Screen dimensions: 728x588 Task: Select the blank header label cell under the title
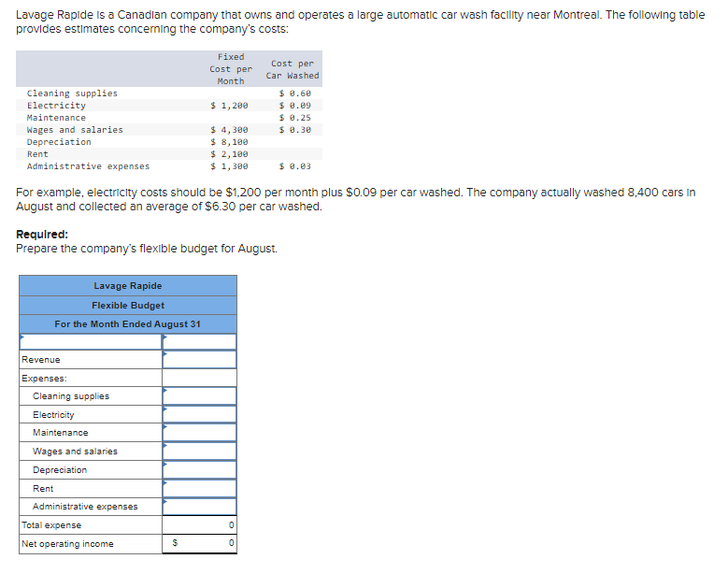(x=91, y=341)
